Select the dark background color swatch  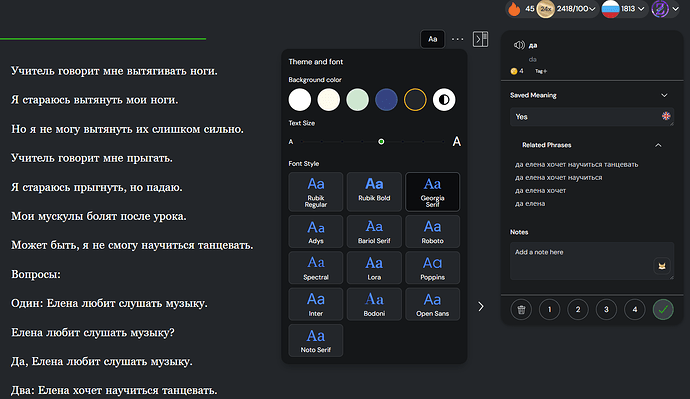tap(415, 99)
